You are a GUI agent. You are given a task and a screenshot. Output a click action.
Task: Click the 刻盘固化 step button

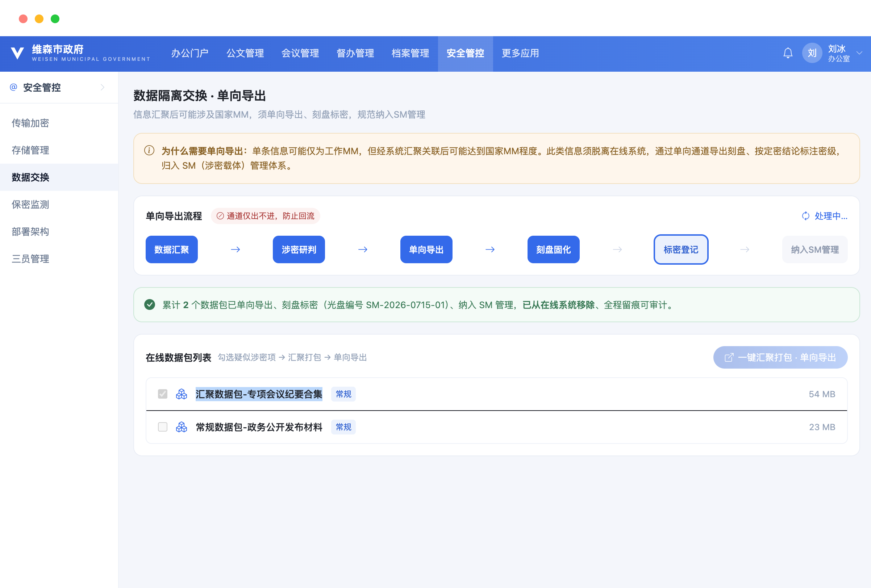point(554,249)
